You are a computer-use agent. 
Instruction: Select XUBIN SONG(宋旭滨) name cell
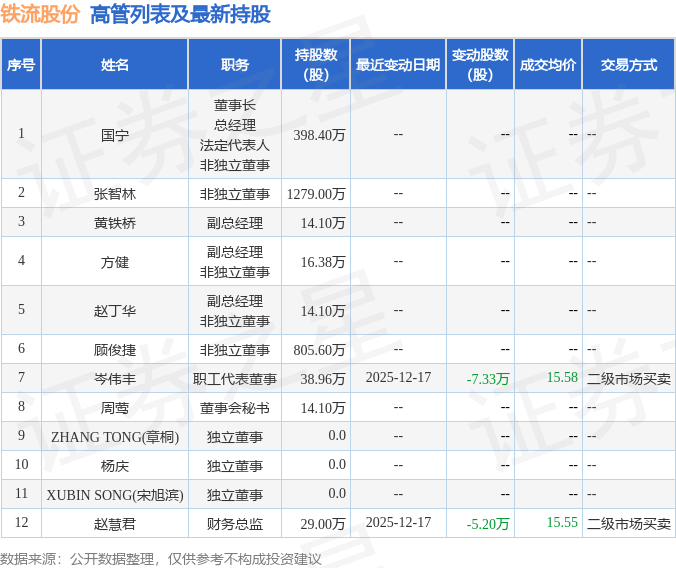pyautogui.click(x=115, y=495)
